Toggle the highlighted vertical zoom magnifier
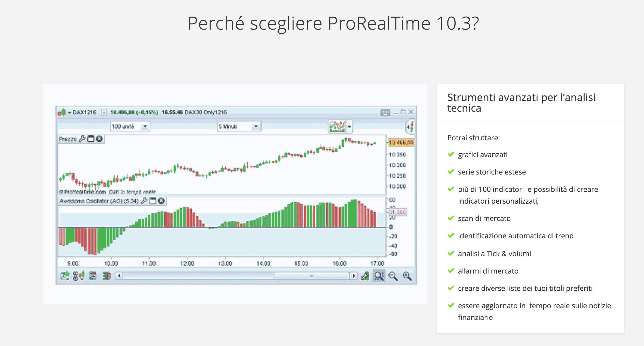Viewport: 644px width, 346px height. (x=379, y=276)
